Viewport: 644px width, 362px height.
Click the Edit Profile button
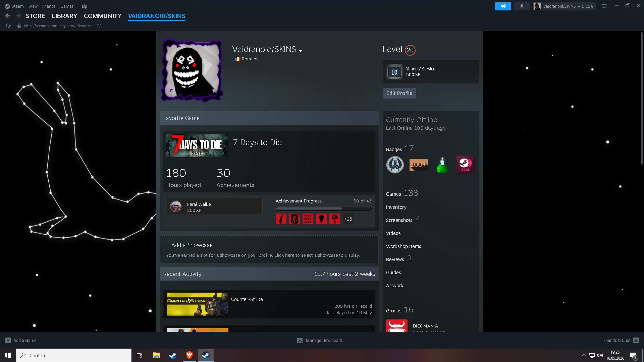point(399,93)
